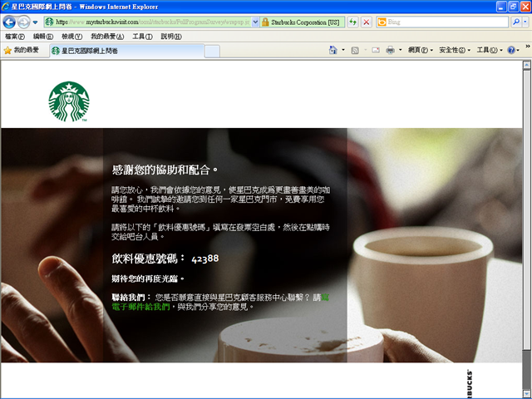Click the Print icon

tap(390, 50)
